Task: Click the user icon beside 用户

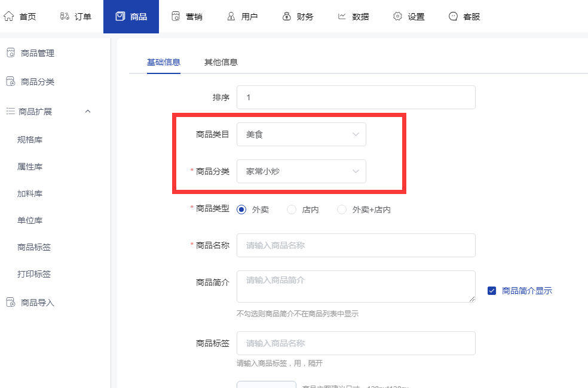Action: [231, 17]
